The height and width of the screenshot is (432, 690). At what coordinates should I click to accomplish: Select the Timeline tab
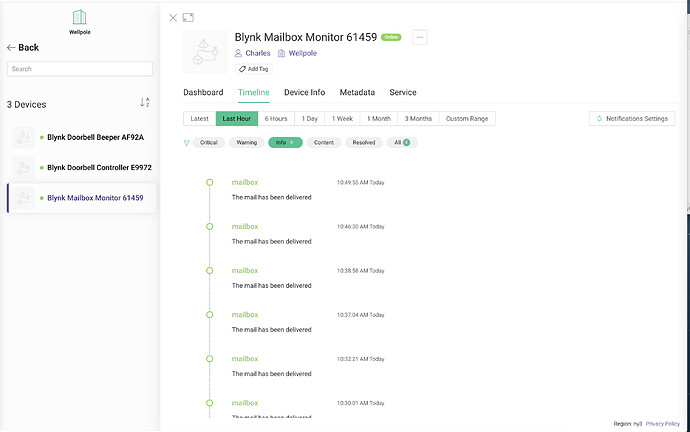point(253,92)
